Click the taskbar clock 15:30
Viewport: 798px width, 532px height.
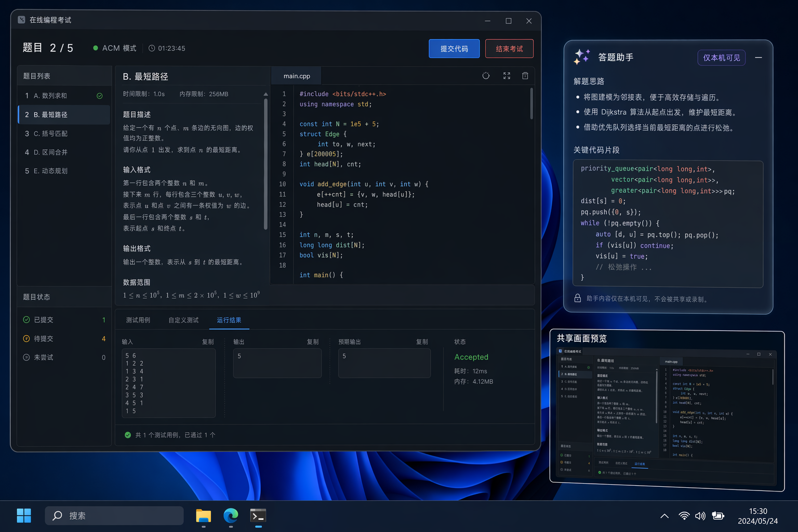coord(758,511)
